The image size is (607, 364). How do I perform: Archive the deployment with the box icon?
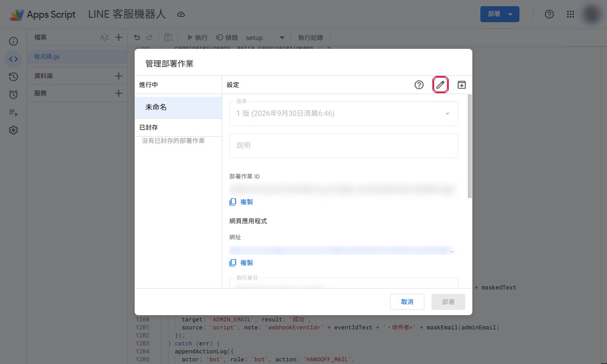point(462,85)
